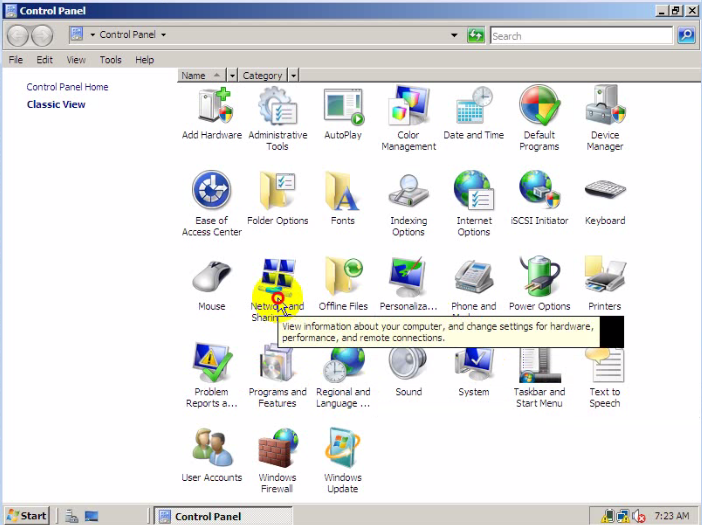Open Device Manager
Screen dimensions: 702x525
(x=605, y=119)
